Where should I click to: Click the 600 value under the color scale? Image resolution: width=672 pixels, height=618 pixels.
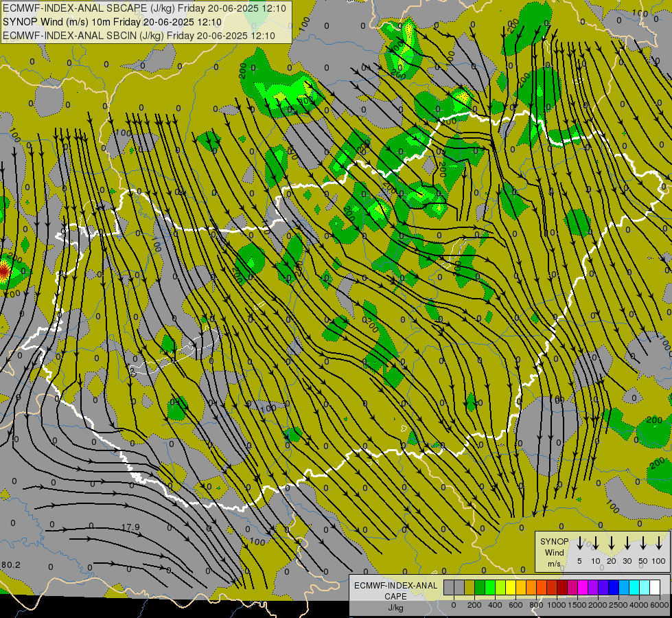[515, 605]
